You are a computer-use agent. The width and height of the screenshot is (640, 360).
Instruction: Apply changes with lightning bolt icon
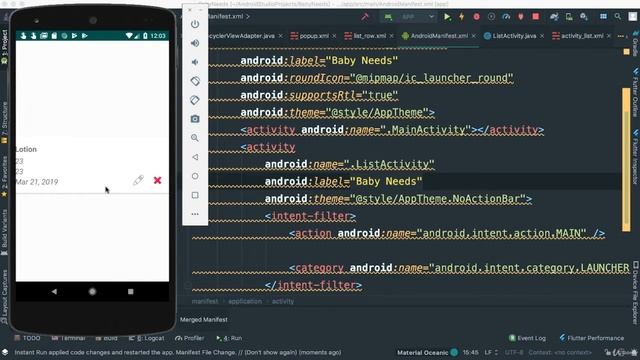[462, 17]
